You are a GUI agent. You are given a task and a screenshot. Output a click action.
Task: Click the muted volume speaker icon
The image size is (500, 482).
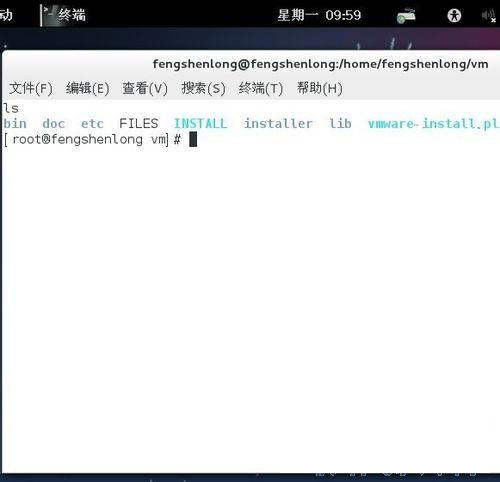(x=489, y=16)
